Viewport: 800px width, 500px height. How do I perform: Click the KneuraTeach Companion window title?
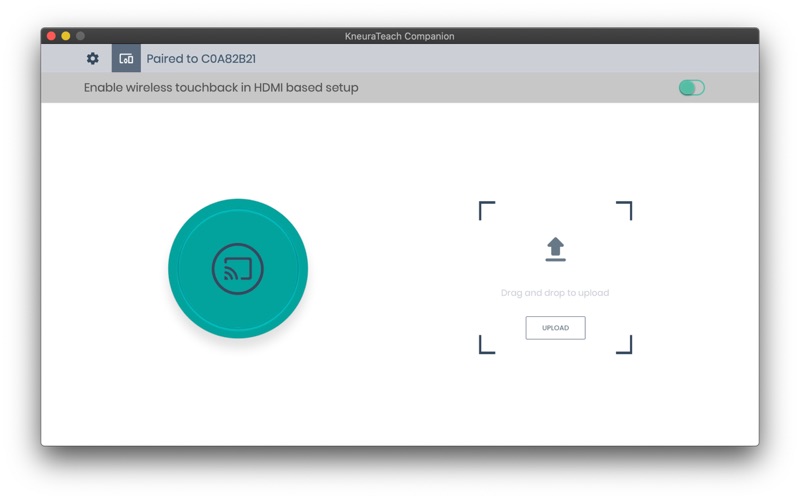pyautogui.click(x=399, y=36)
